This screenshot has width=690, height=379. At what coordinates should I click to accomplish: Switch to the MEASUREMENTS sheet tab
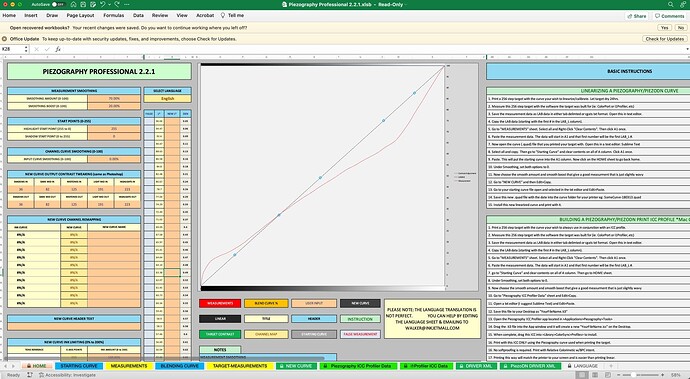[x=129, y=366]
